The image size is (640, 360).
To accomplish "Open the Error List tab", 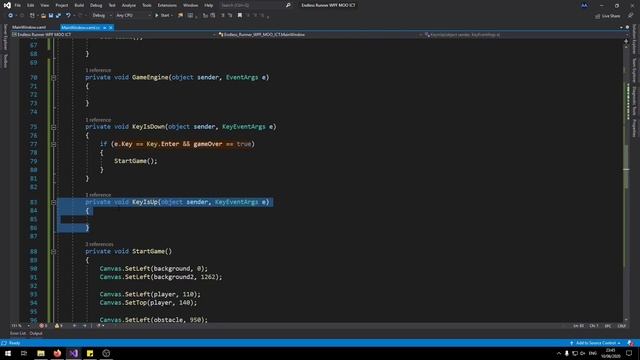I will [18, 333].
